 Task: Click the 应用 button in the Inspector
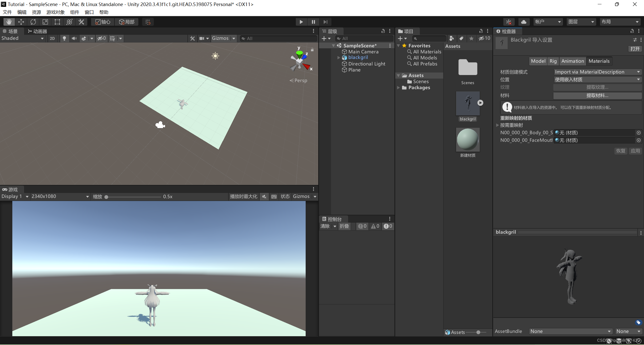click(x=636, y=151)
